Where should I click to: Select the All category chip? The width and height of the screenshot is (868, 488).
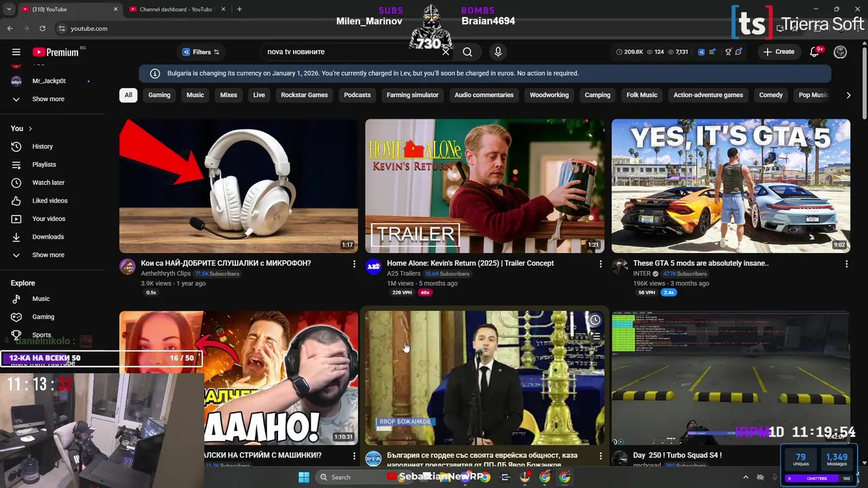[x=128, y=95]
